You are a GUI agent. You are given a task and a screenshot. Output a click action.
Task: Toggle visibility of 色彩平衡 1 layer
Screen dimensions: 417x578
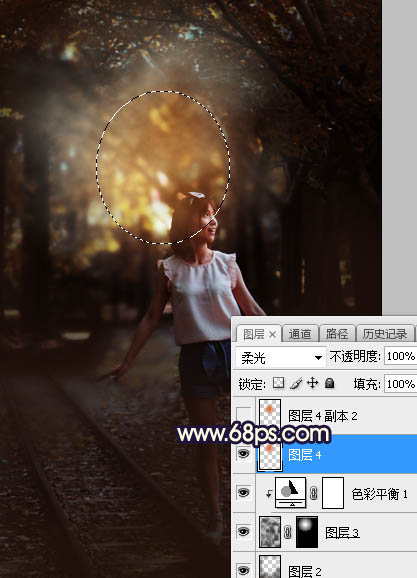(243, 493)
